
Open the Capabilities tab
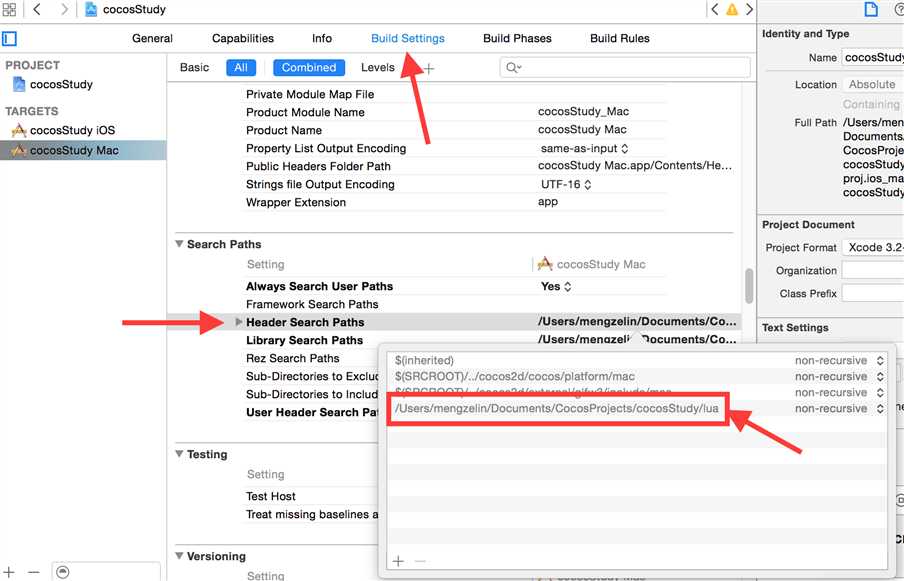(243, 39)
